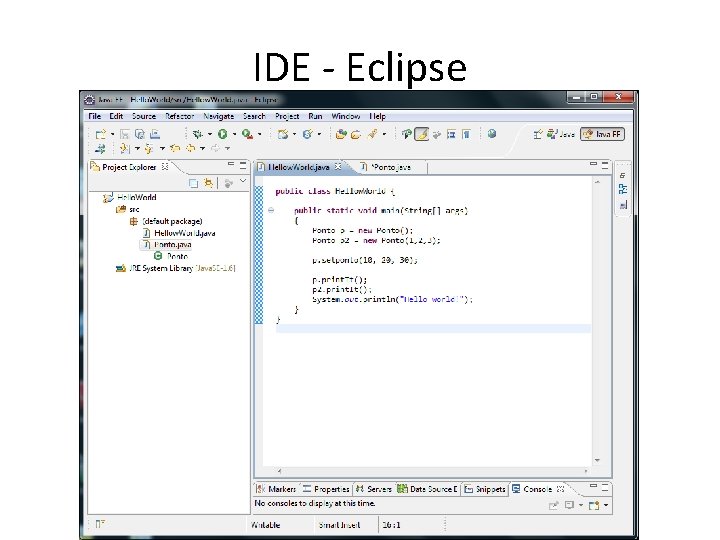Open the Run menu
This screenshot has height=540, width=720.
click(315, 116)
